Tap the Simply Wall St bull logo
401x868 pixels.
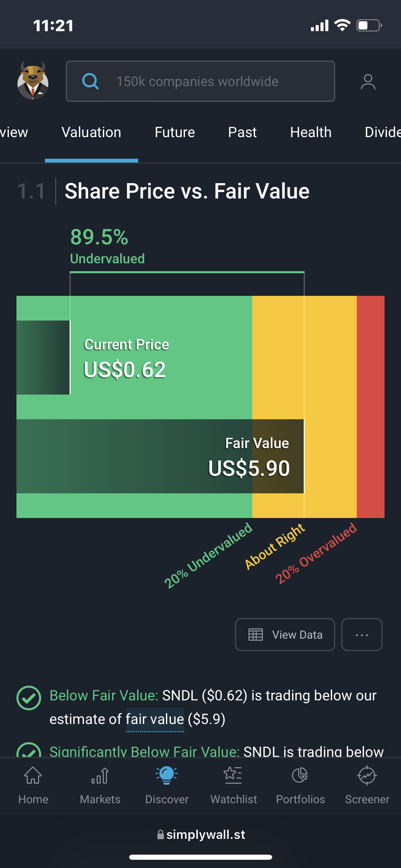coord(33,81)
